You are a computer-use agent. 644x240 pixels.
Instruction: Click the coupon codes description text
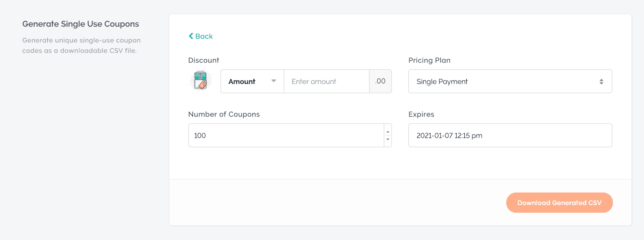pos(81,45)
